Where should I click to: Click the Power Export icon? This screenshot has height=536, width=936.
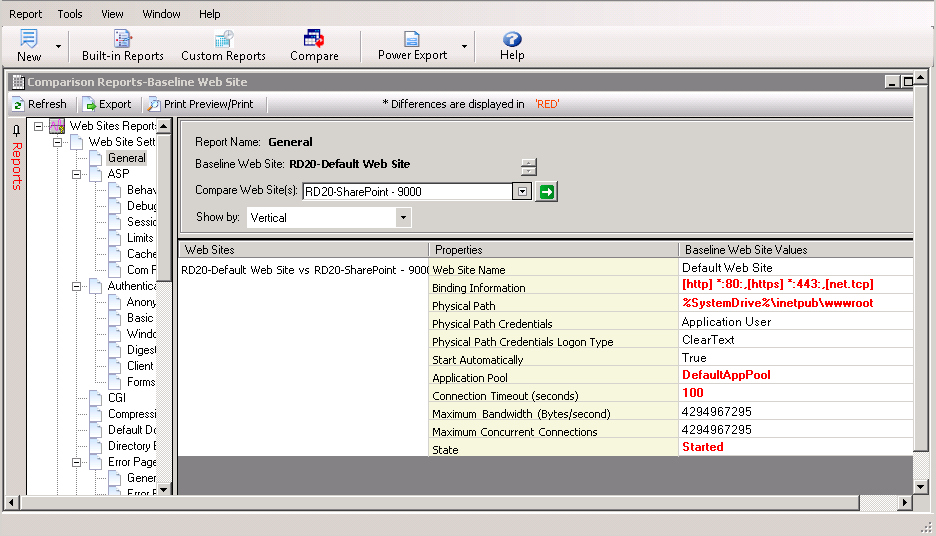pyautogui.click(x=412, y=39)
